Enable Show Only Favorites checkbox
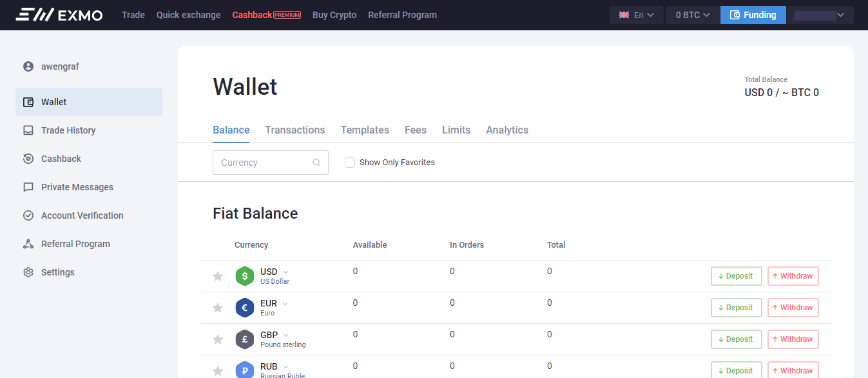This screenshot has width=868, height=378. click(350, 163)
